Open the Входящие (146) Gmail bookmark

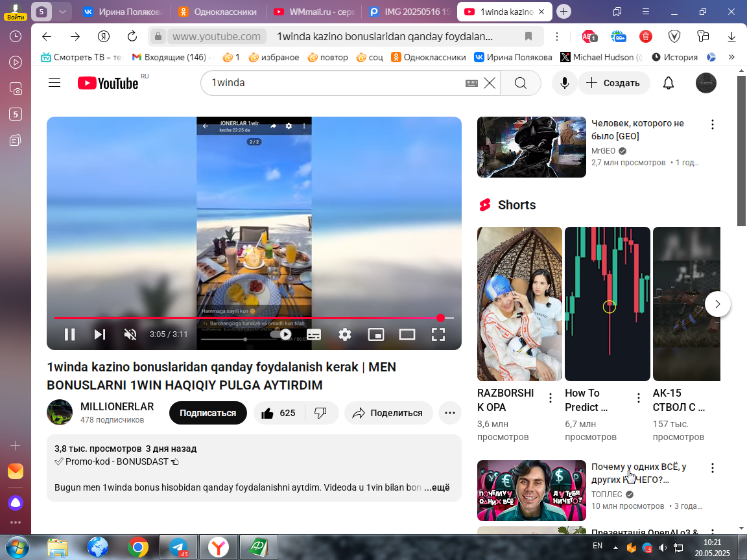coord(170,57)
